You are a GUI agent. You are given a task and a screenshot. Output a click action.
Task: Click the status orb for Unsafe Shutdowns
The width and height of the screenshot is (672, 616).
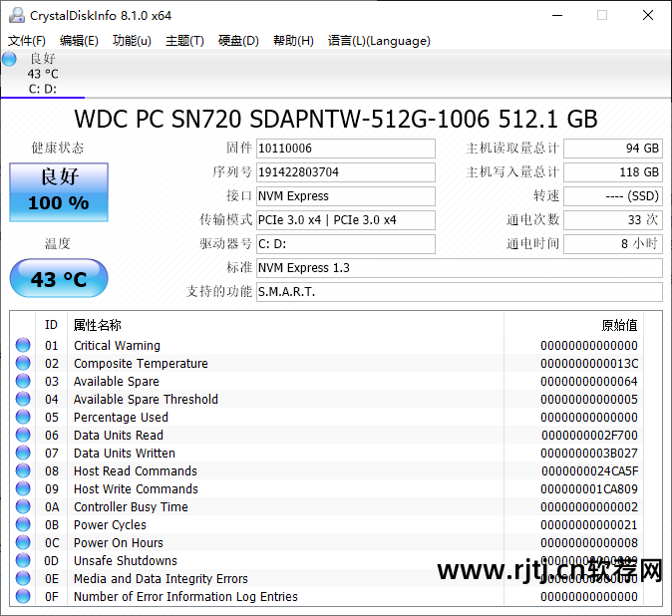pyautogui.click(x=23, y=561)
